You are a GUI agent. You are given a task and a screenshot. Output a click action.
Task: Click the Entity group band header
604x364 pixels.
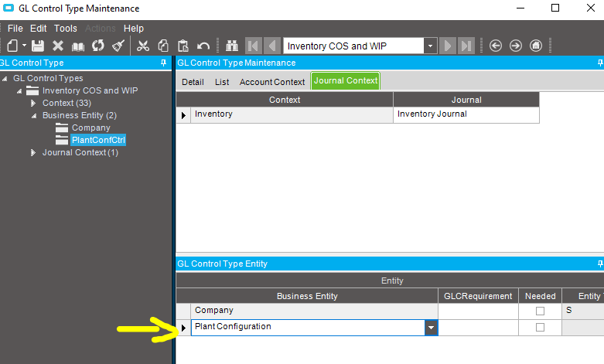tap(391, 281)
